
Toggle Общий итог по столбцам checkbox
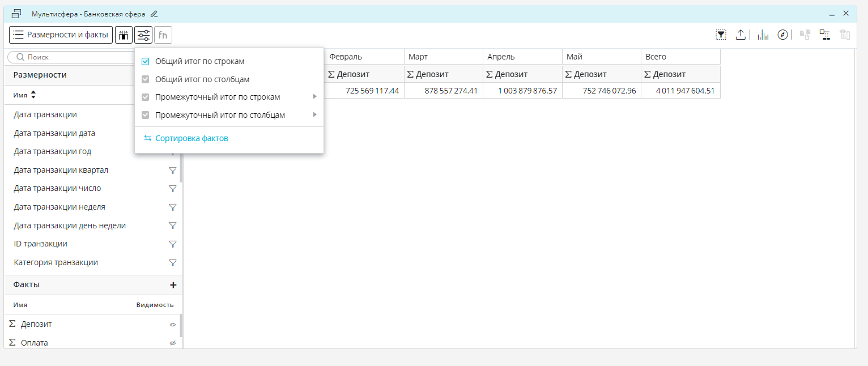coord(146,80)
